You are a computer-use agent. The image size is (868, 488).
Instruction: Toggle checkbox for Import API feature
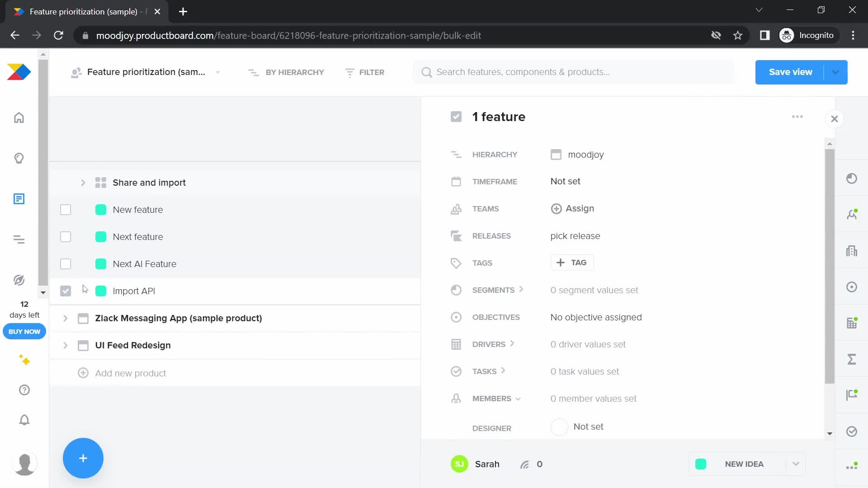65,291
